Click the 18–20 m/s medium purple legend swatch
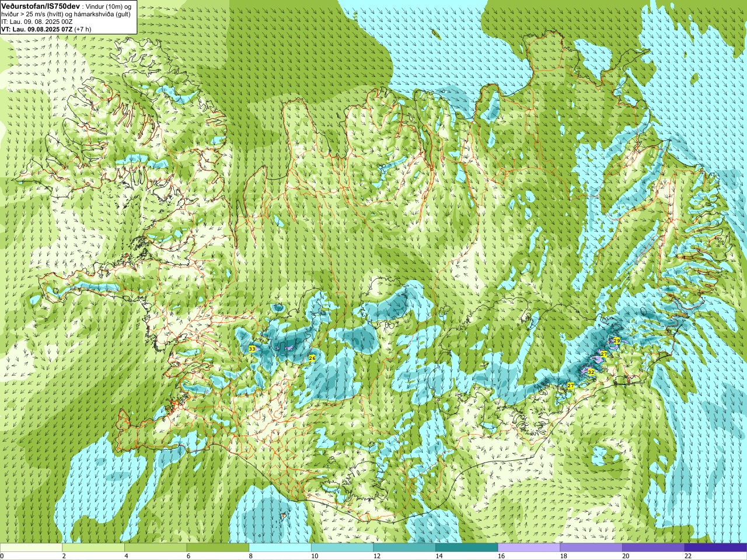The width and height of the screenshot is (747, 560). (x=591, y=548)
